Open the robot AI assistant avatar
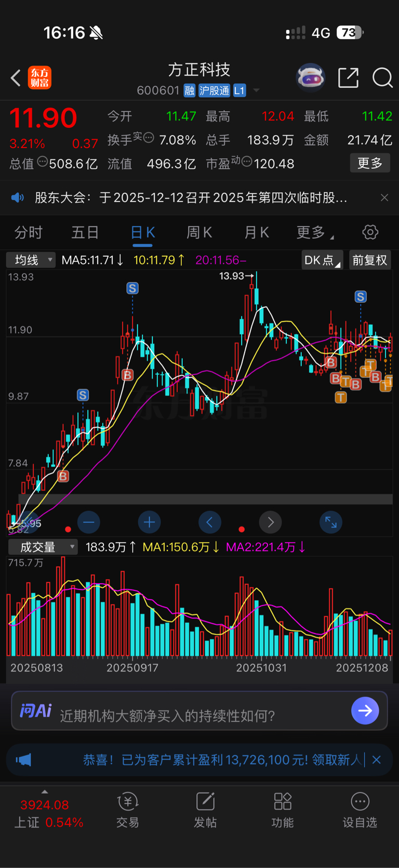Image resolution: width=399 pixels, height=868 pixels. (x=310, y=77)
